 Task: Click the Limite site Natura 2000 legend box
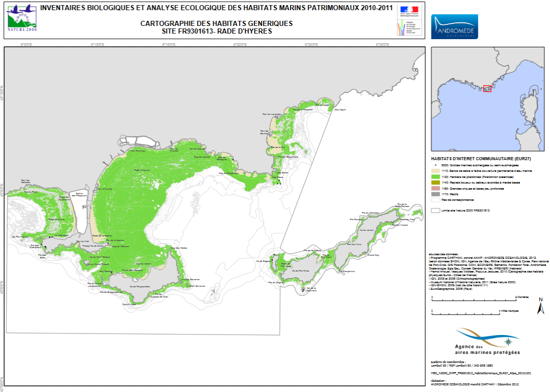coord(436,210)
